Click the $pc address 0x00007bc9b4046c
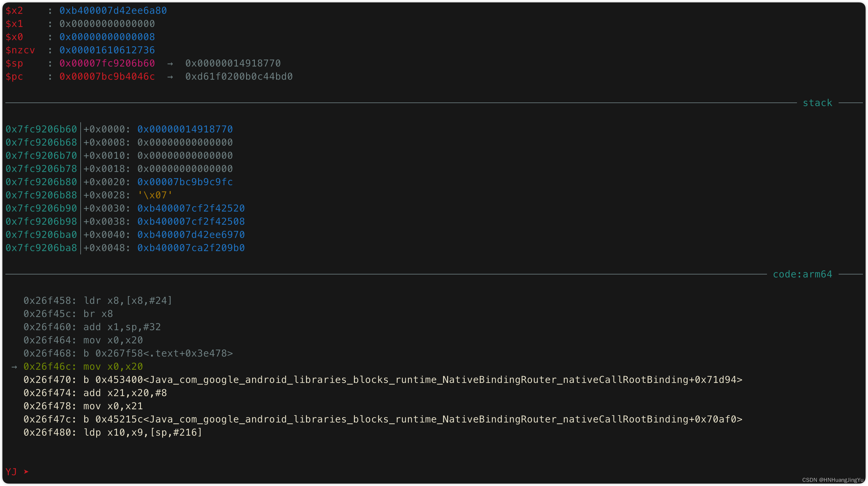The image size is (868, 486). click(107, 76)
